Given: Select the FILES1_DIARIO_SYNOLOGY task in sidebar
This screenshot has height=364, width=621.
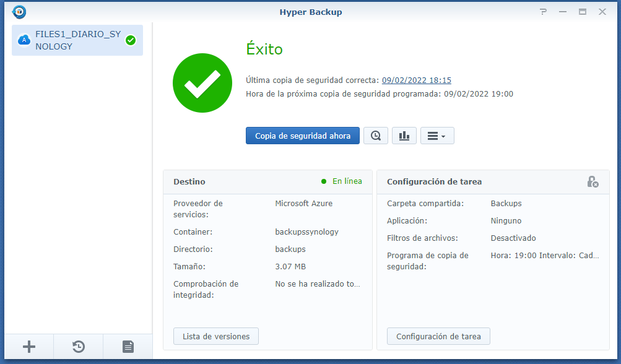Looking at the screenshot, I should [77, 40].
